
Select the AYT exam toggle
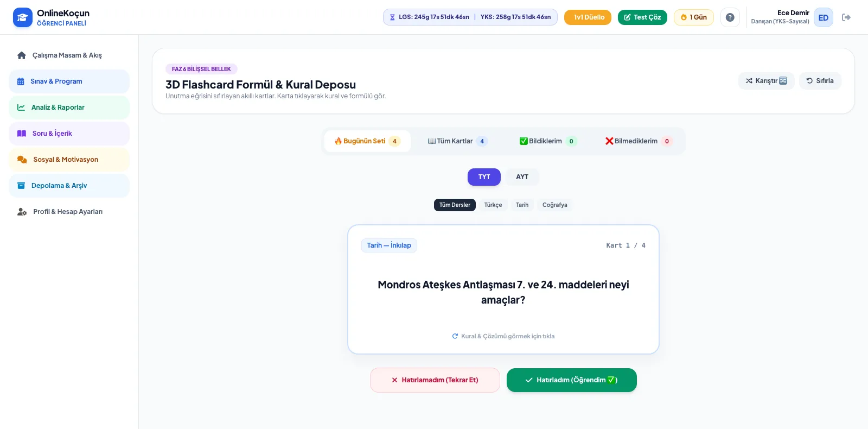522,177
